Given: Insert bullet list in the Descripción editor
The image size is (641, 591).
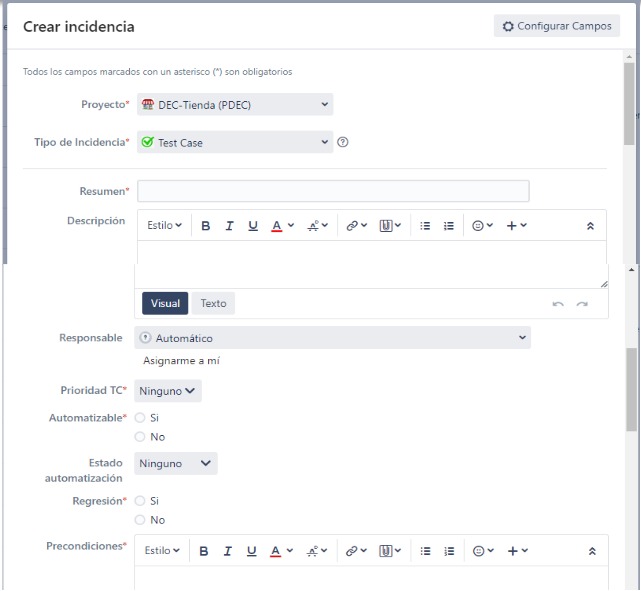Looking at the screenshot, I should click(425, 226).
